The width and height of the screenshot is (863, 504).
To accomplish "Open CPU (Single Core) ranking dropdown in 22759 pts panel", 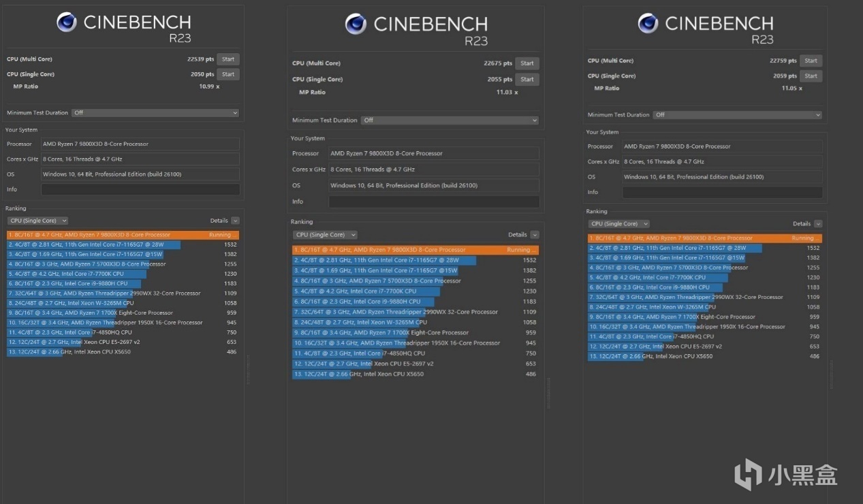I will (618, 223).
